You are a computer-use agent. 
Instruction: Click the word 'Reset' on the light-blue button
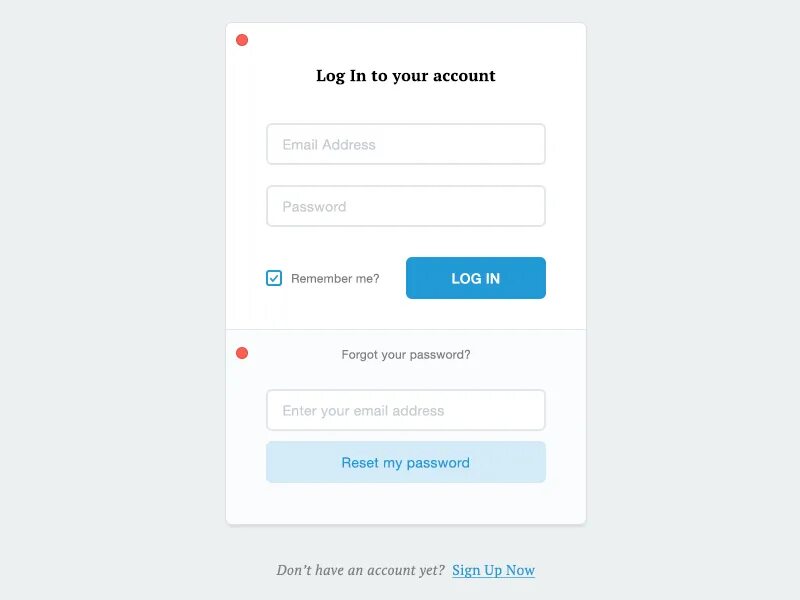pyautogui.click(x=360, y=462)
